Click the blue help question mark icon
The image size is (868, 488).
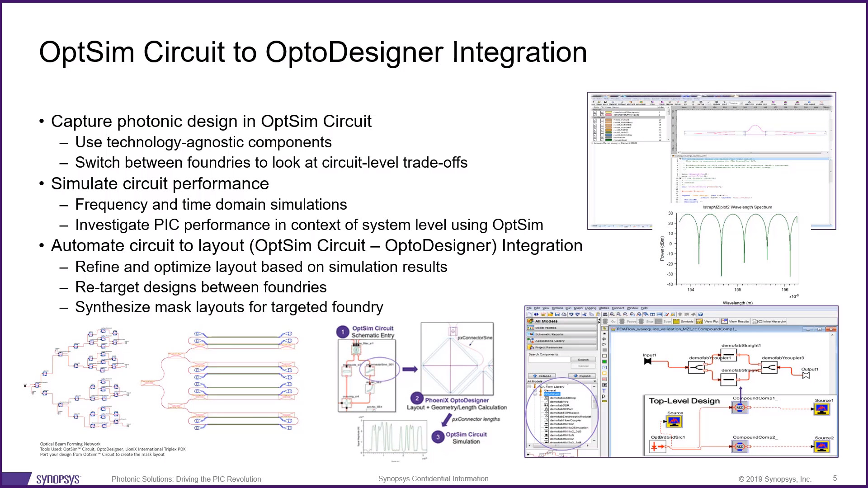tap(700, 314)
